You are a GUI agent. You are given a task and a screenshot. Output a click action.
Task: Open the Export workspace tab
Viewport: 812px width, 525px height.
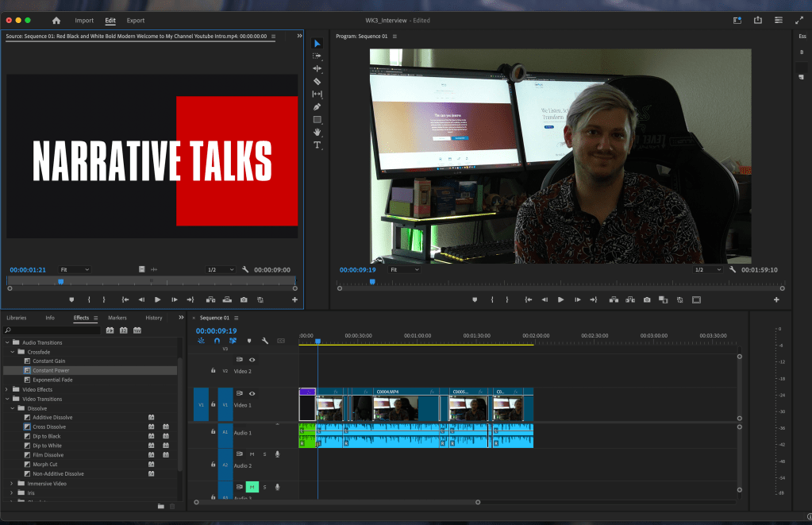coord(136,20)
